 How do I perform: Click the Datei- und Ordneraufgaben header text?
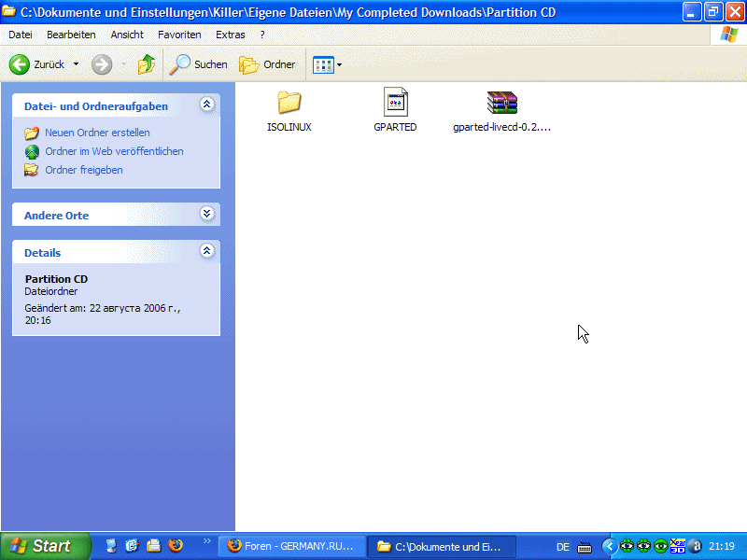(96, 106)
